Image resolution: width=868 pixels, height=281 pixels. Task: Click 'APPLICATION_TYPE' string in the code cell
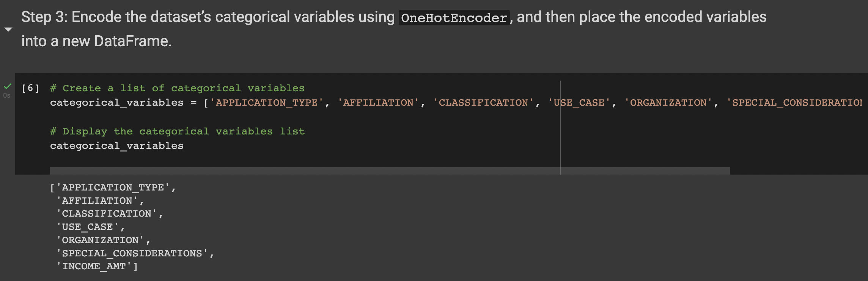click(x=267, y=103)
